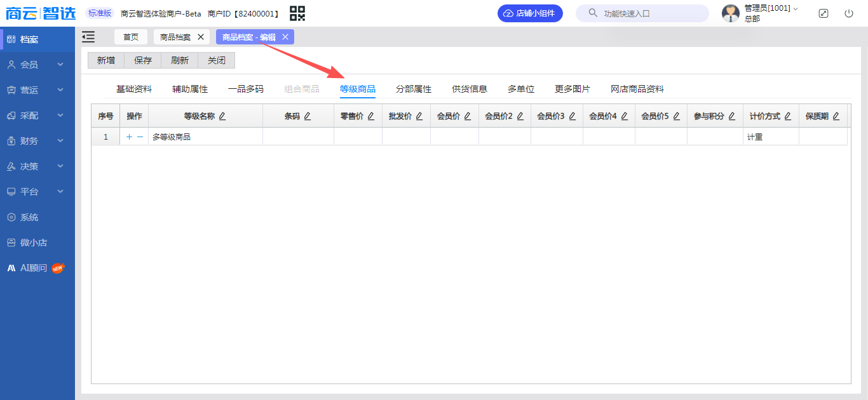Switch to the 多单位 tab
Viewport: 868px width, 400px height.
(521, 89)
